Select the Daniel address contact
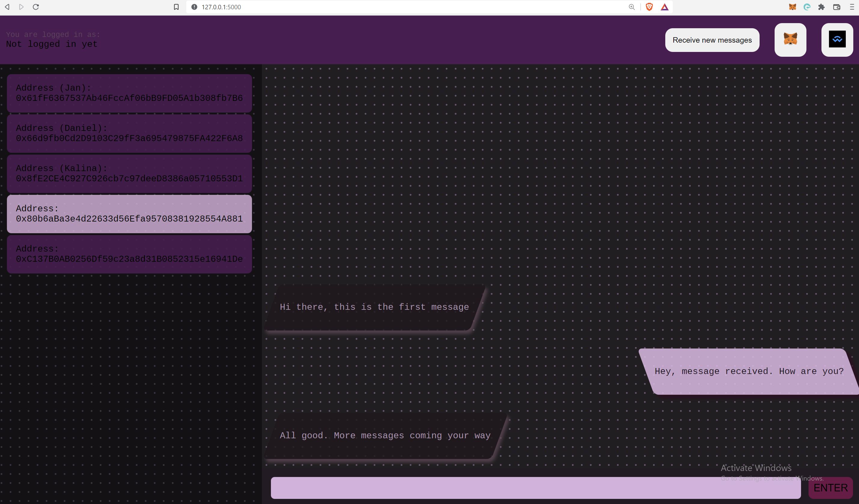Viewport: 859px width, 504px height. pyautogui.click(x=129, y=133)
